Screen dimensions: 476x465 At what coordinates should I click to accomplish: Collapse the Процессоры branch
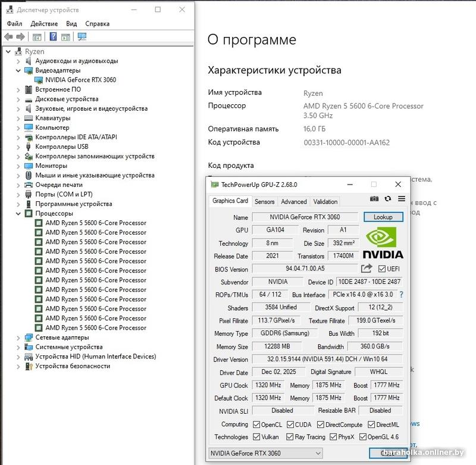click(x=18, y=214)
